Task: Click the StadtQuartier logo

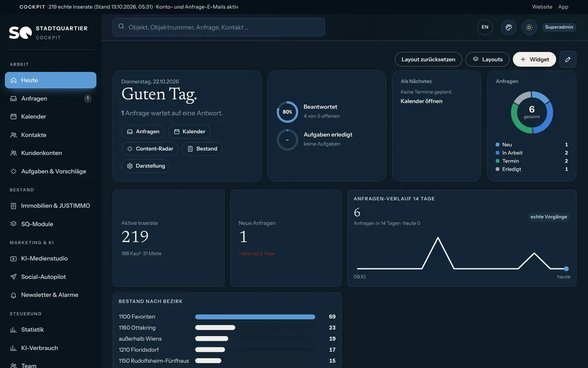Action: (x=48, y=32)
